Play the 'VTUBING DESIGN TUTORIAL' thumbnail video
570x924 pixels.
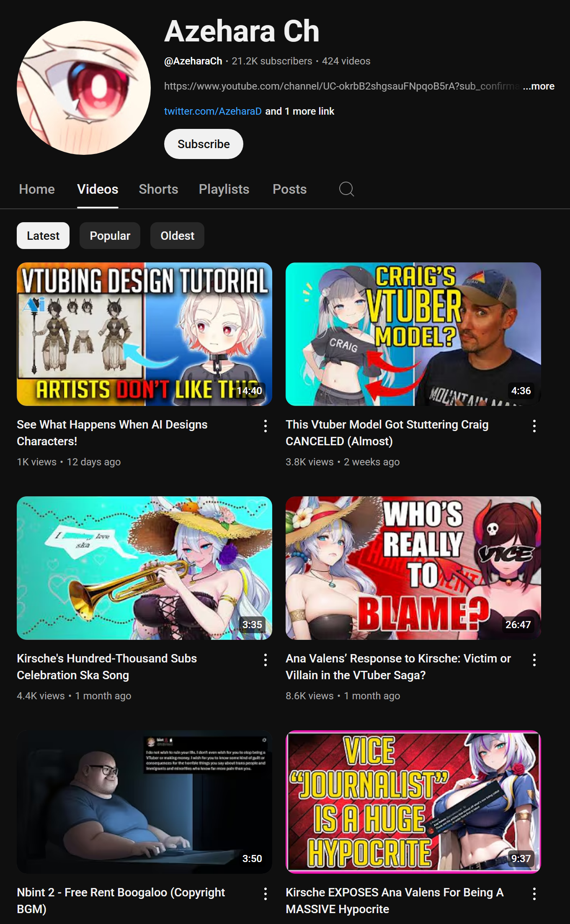(144, 334)
